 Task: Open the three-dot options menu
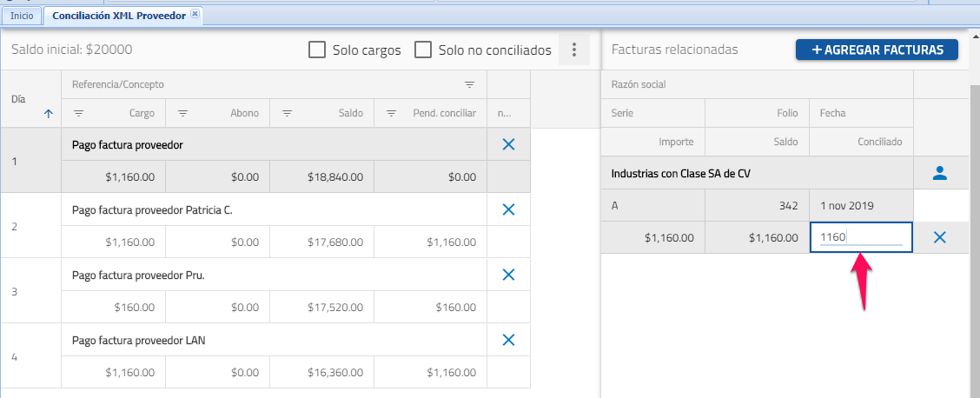click(x=573, y=50)
